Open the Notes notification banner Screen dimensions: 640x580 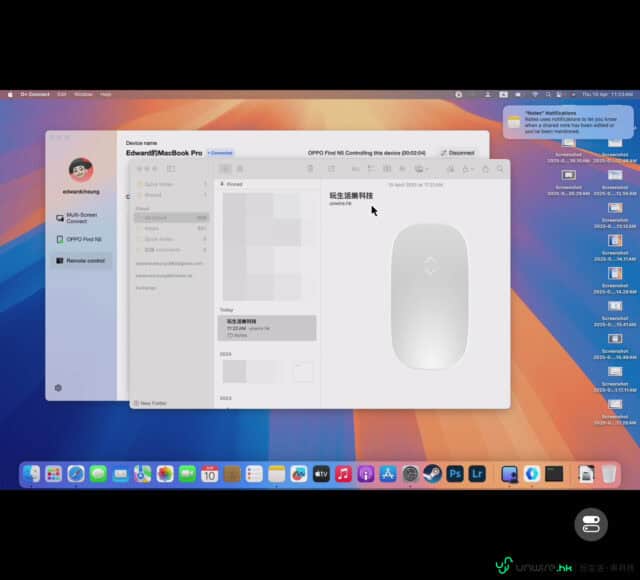(568, 122)
